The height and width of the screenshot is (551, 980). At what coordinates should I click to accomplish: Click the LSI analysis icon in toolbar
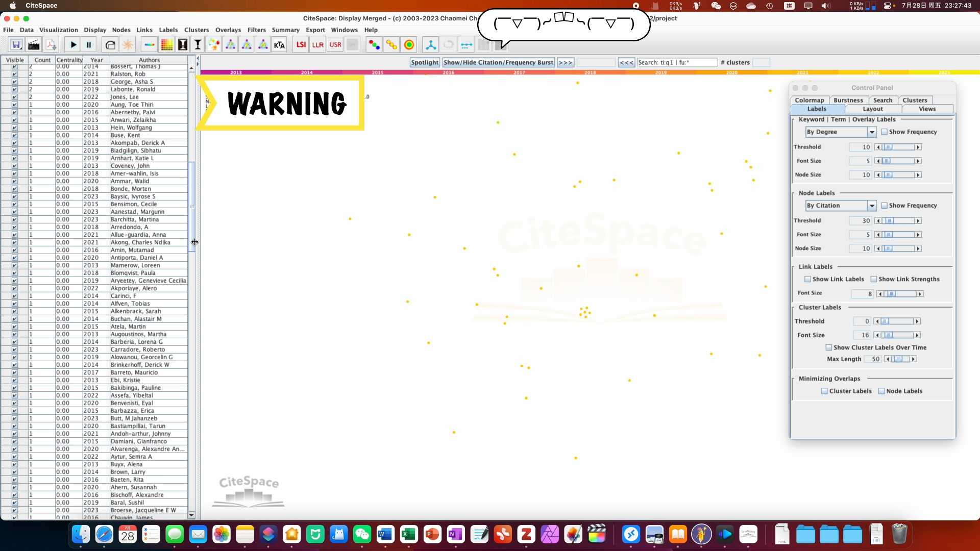coord(300,44)
